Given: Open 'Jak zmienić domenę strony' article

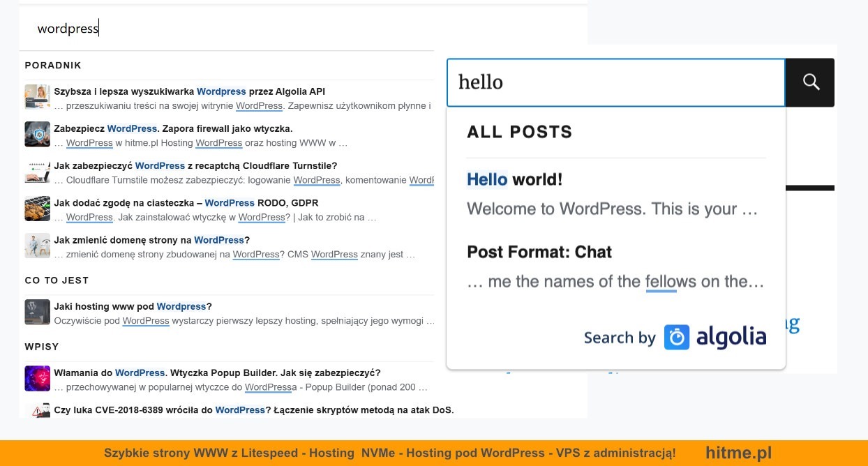Looking at the screenshot, I should point(151,240).
